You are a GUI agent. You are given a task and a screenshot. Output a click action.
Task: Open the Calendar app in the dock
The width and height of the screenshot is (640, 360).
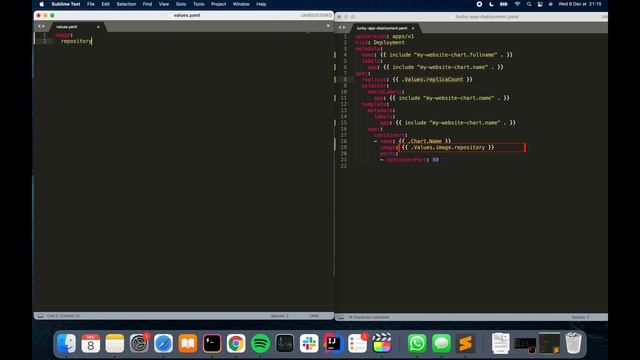[91, 343]
